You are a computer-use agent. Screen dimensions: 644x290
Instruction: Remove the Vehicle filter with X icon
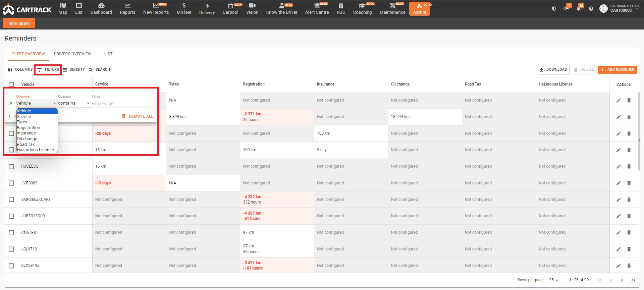tap(11, 103)
